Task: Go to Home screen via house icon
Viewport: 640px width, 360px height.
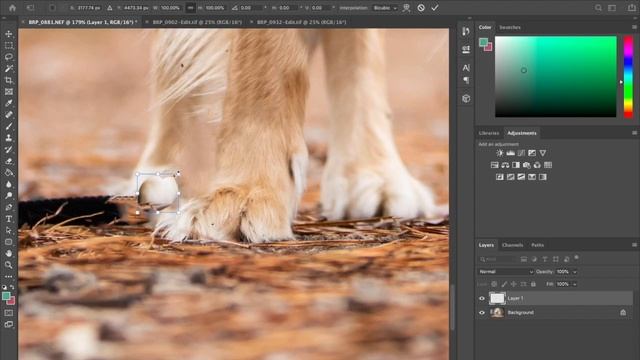Action: point(13,7)
